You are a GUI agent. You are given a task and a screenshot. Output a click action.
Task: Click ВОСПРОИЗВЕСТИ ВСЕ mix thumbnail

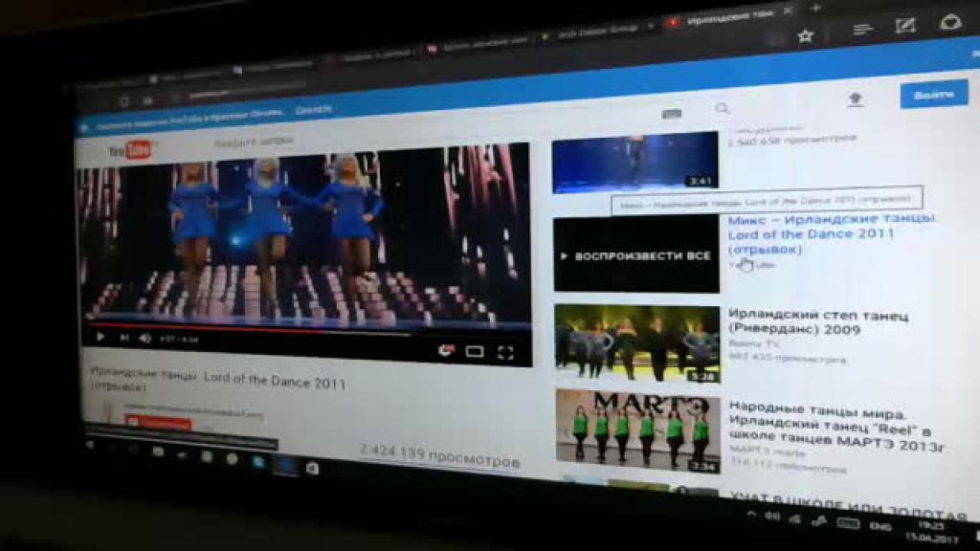[x=636, y=253]
